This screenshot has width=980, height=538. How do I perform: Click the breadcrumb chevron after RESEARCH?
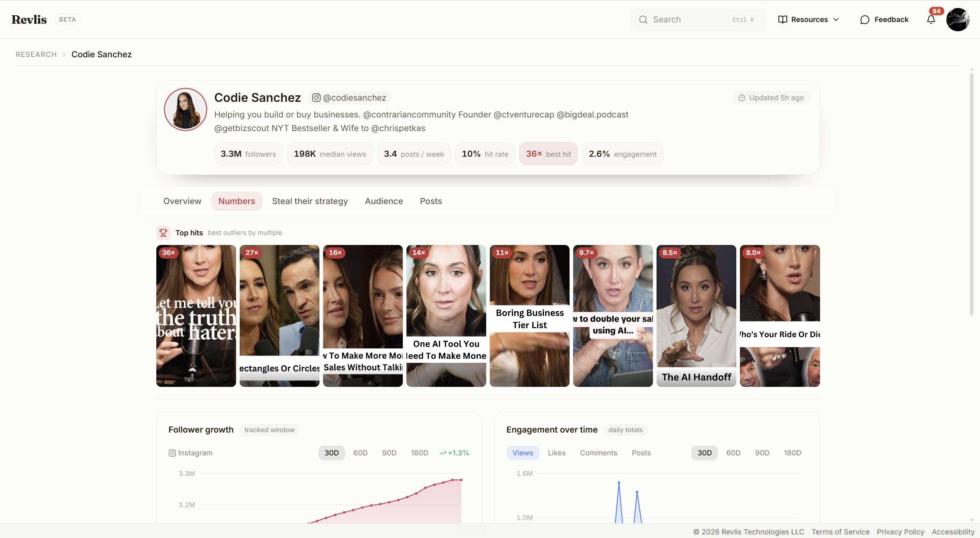coord(64,55)
